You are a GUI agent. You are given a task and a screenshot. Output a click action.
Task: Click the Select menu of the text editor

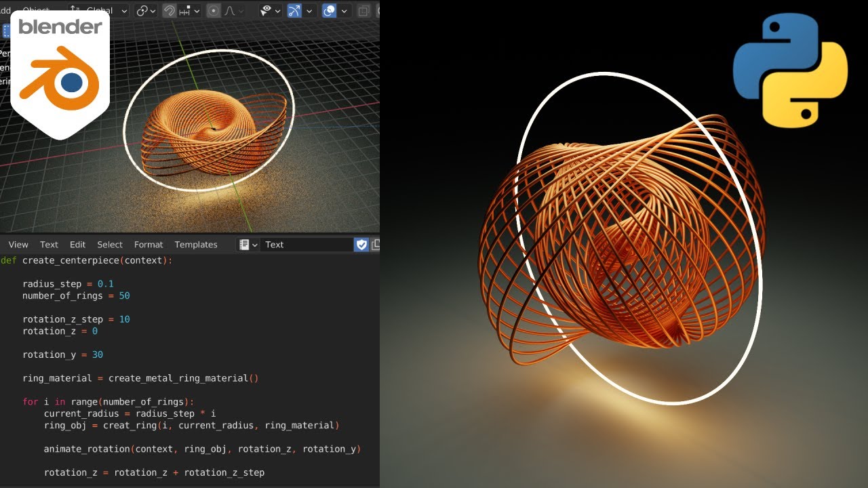109,245
